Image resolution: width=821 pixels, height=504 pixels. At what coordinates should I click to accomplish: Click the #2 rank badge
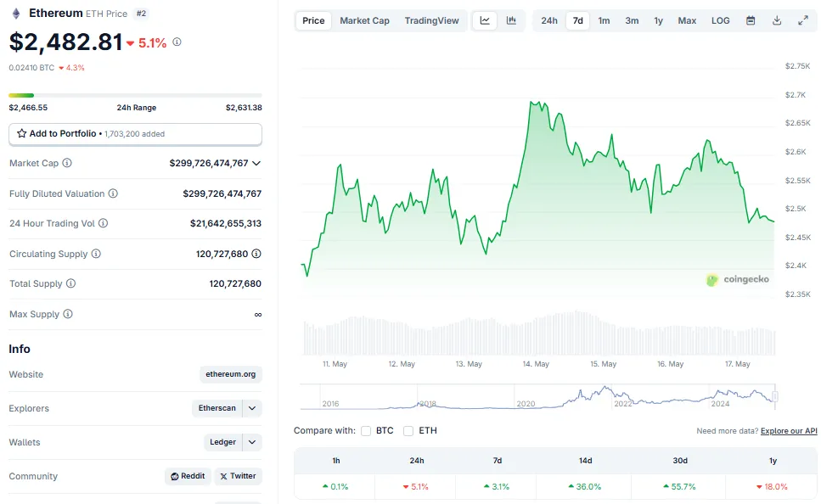(142, 14)
